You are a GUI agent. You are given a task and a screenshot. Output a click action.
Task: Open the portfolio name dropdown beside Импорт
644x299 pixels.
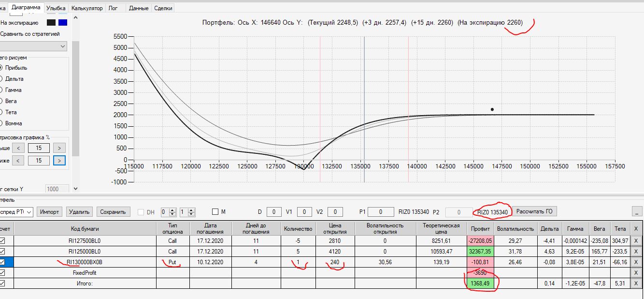point(16,211)
